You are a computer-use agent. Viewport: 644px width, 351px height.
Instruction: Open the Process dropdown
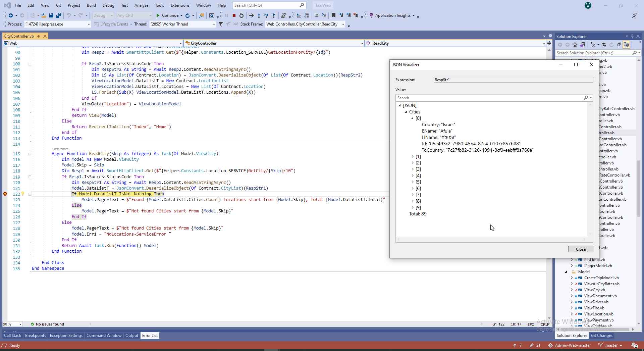89,24
